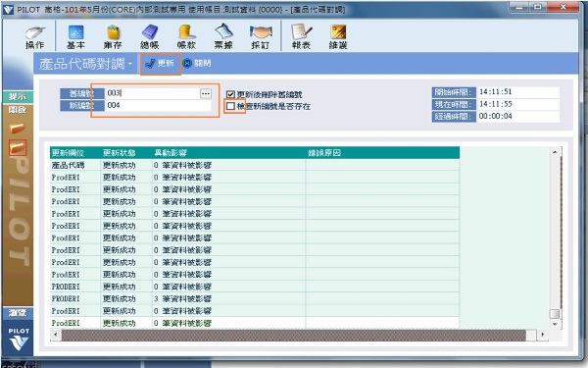The height and width of the screenshot is (368, 588).
Task: Open the 報表 reports module icon
Action: 301,37
